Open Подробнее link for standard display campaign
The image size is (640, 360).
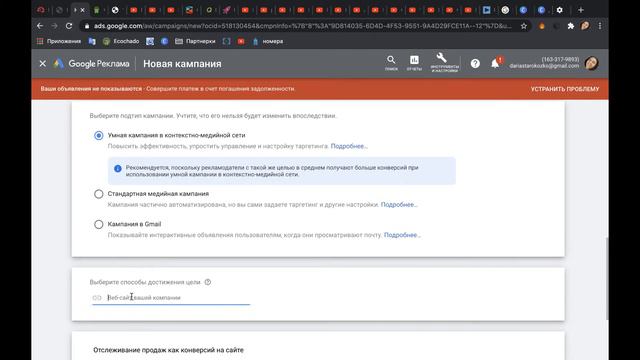(399, 204)
